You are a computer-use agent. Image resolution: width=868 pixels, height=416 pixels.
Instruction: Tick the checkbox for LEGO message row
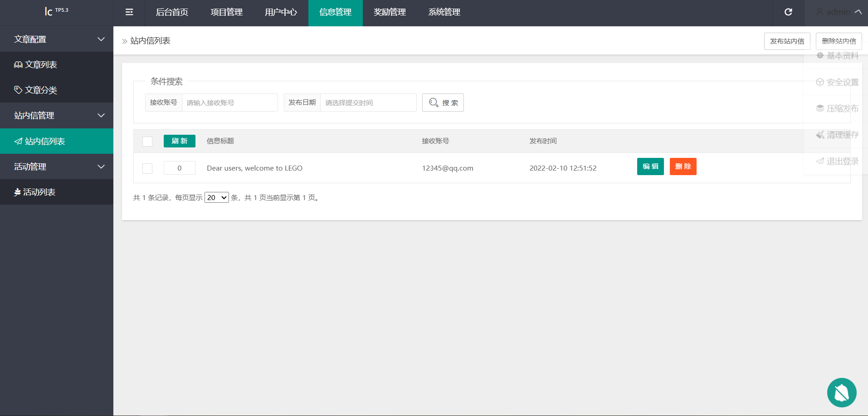[147, 168]
